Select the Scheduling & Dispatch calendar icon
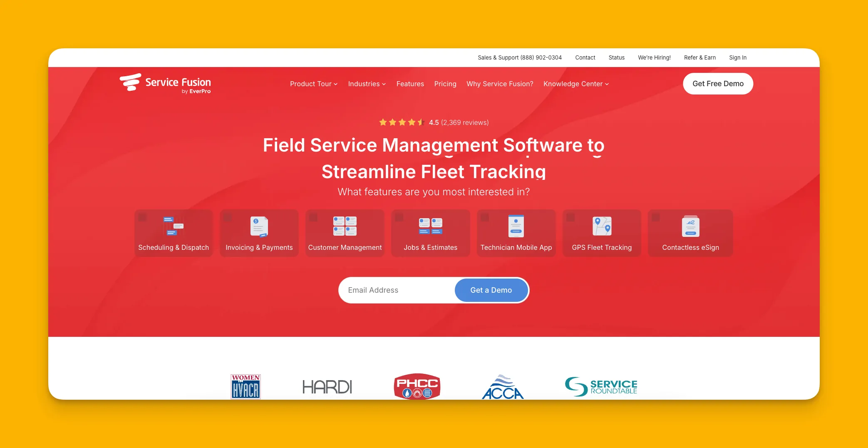The height and width of the screenshot is (448, 868). 173,227
